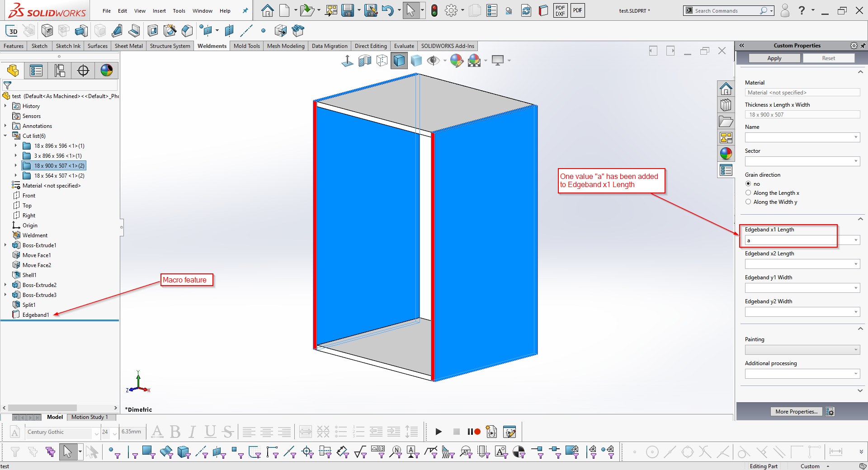The width and height of the screenshot is (868, 470).
Task: Switch to the Motion Study 1 tab
Action: (90, 417)
